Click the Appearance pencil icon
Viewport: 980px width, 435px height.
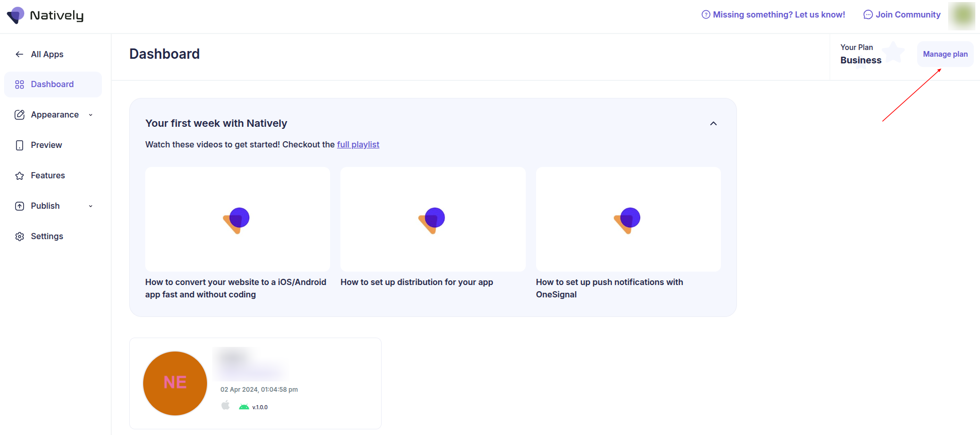point(20,115)
